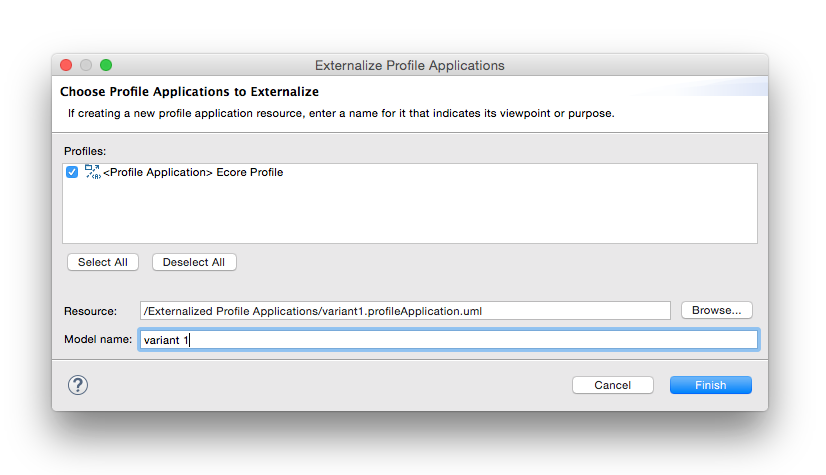Select the <Profile Application> Ecore Profile entry
Screen dimensions: 826x475
point(193,172)
